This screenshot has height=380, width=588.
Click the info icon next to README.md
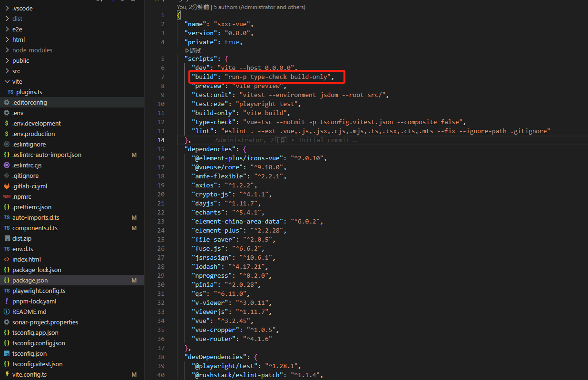[x=7, y=312]
